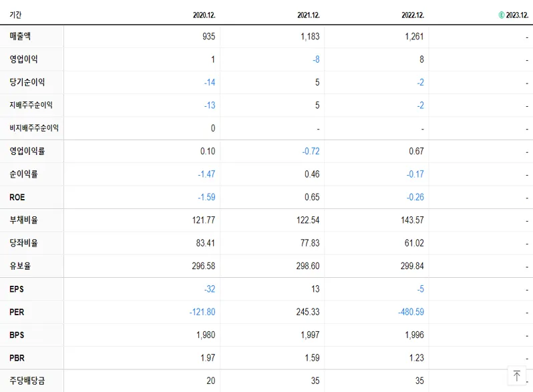Click the 유보율 row label
Image resolution: width=533 pixels, height=392 pixels.
point(20,266)
